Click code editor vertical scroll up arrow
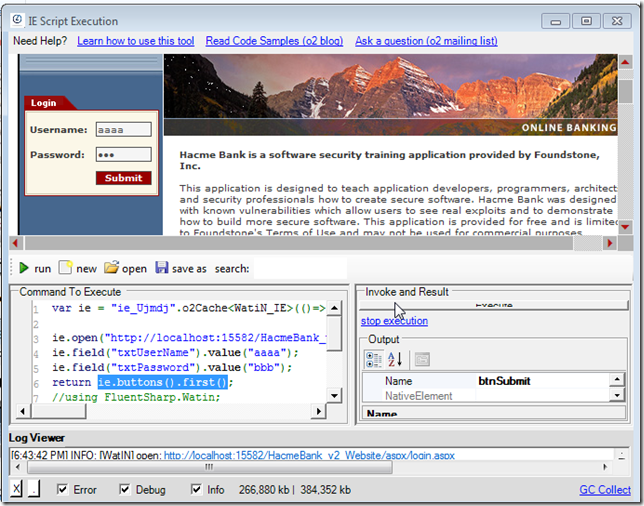Image resolution: width=644 pixels, height=506 pixels. tap(334, 308)
